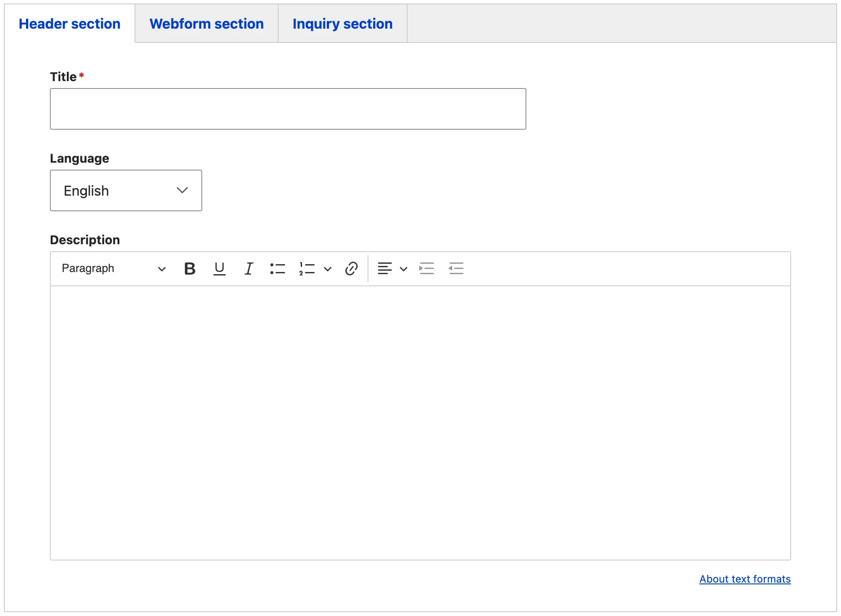Switch to the Inquiry section tab
This screenshot has height=616, width=841.
click(x=342, y=24)
